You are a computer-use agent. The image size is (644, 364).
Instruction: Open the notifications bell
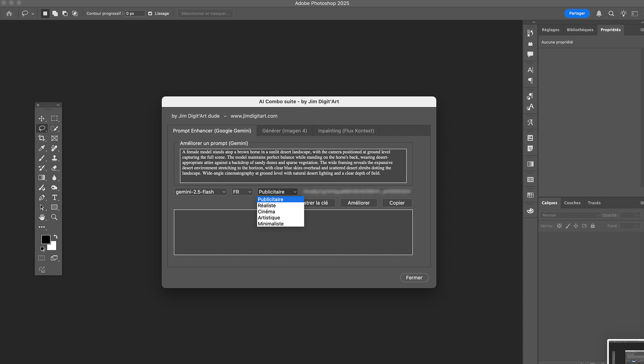click(599, 13)
